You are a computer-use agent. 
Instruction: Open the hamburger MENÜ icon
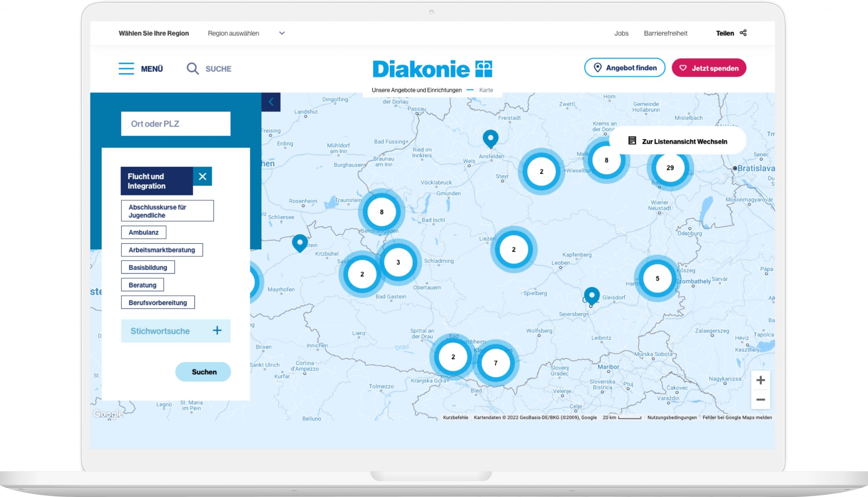pos(126,69)
